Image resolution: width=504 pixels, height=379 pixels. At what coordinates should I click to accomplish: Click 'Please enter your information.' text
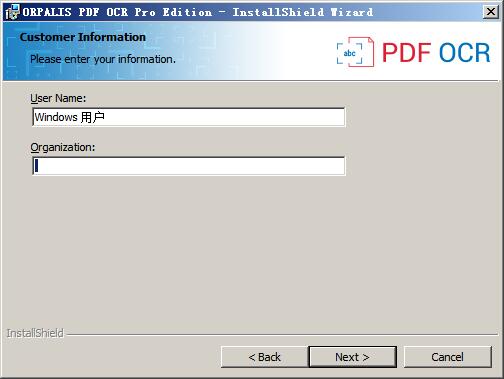coord(103,59)
